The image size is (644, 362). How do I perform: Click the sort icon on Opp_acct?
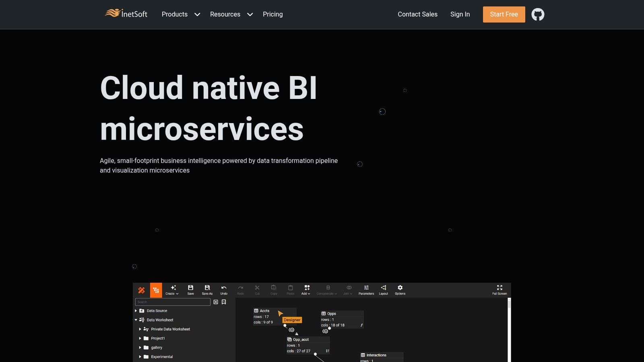[327, 351]
